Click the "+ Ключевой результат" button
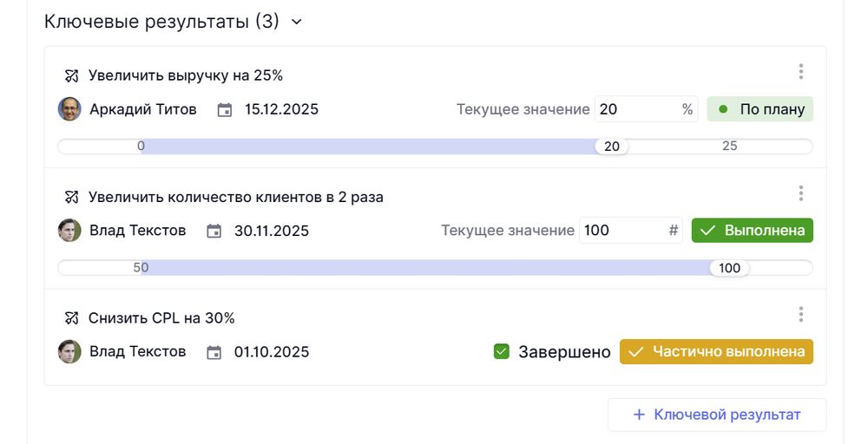868x444 pixels. click(x=717, y=415)
